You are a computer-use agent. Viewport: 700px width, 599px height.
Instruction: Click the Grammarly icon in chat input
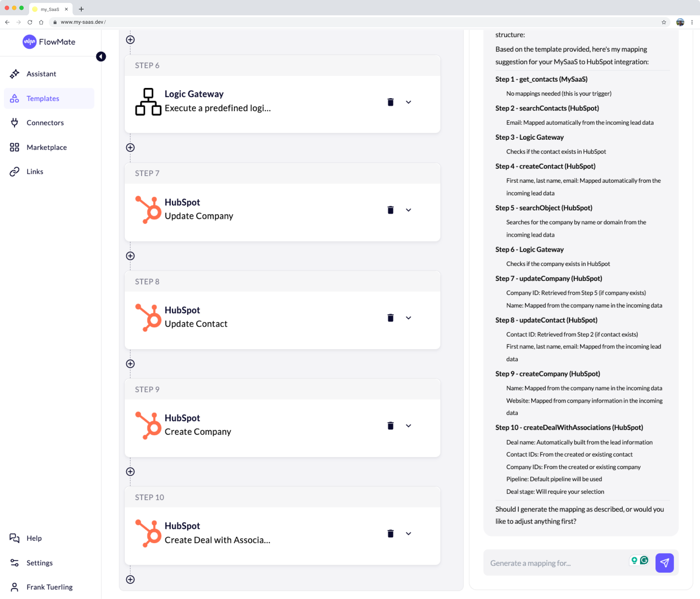pos(644,560)
